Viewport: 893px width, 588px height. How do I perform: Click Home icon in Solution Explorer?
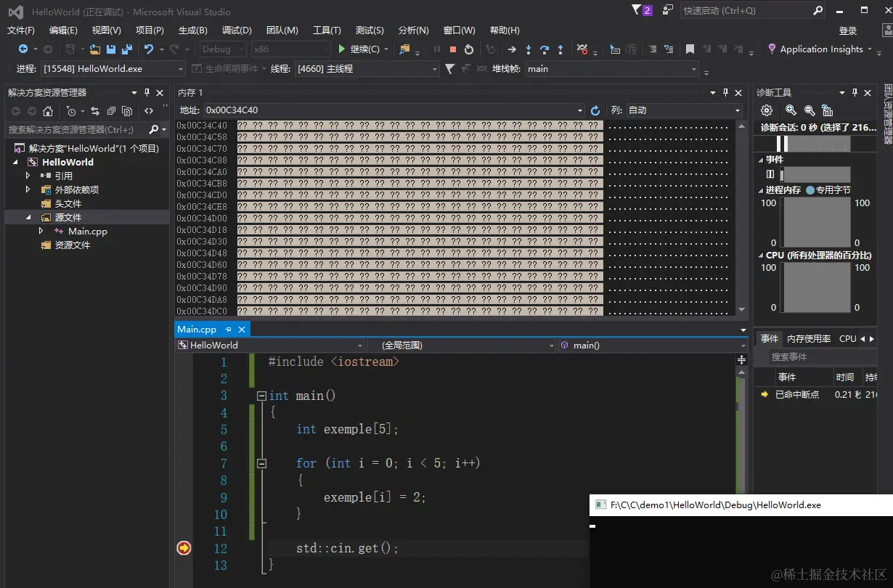click(48, 111)
